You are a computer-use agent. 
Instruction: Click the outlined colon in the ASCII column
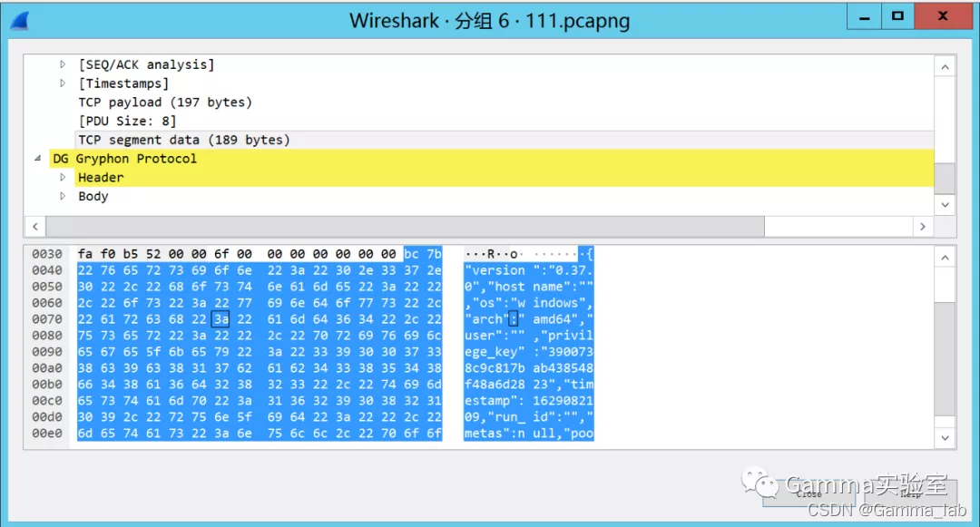tap(513, 319)
